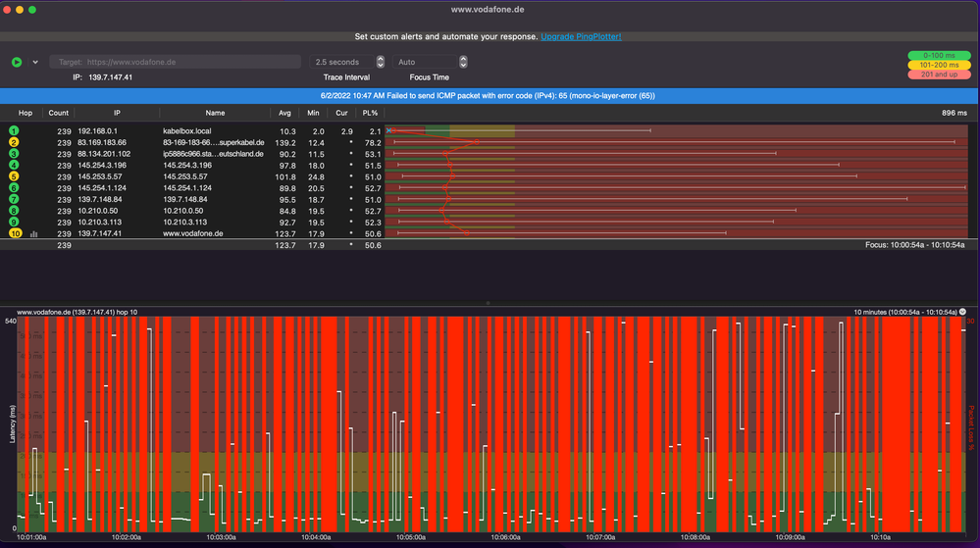
Task: Click IP 139.7.147.41 in hop 10 row
Action: (x=100, y=233)
